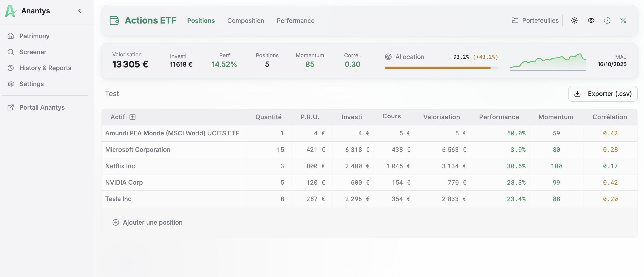The width and height of the screenshot is (644, 277).
Task: Open the Patrimony home section
Action: coord(34,36)
